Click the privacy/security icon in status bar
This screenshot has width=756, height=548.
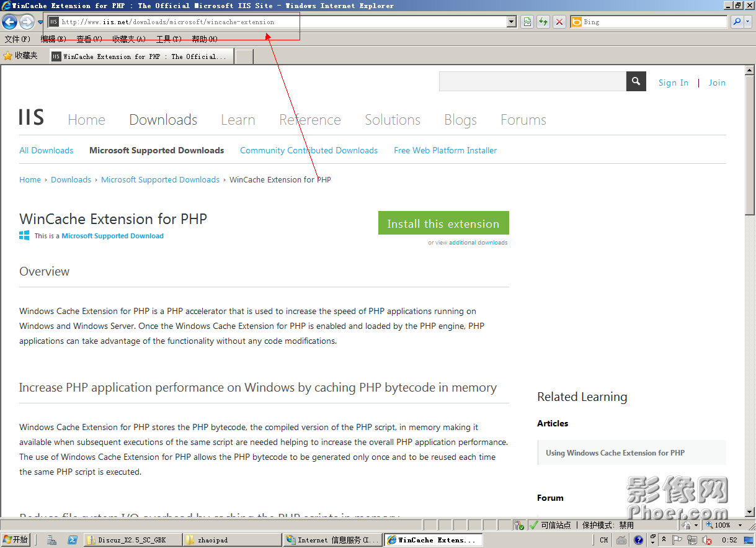[519, 525]
